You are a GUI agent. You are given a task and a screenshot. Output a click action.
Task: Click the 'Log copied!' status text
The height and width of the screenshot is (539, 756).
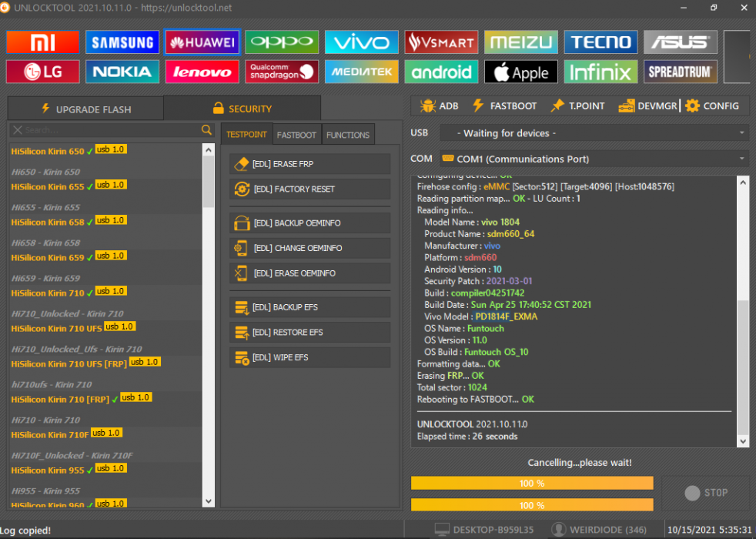pyautogui.click(x=25, y=531)
